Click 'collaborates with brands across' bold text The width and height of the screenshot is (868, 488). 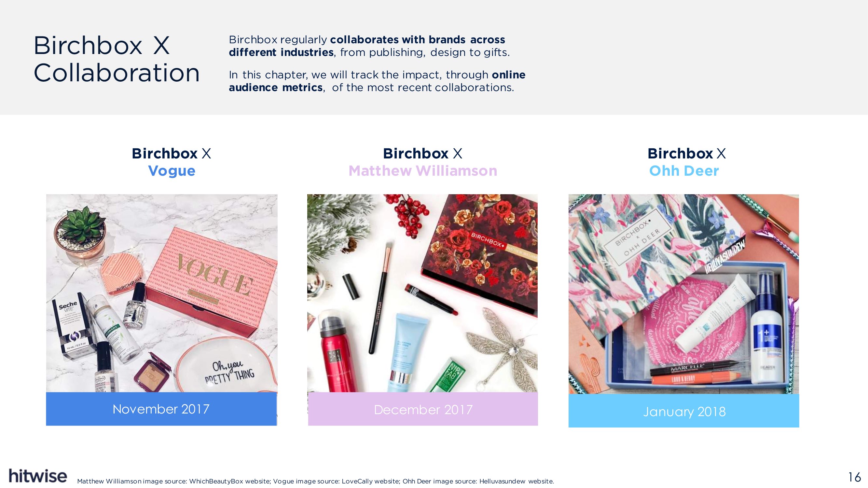[418, 39]
